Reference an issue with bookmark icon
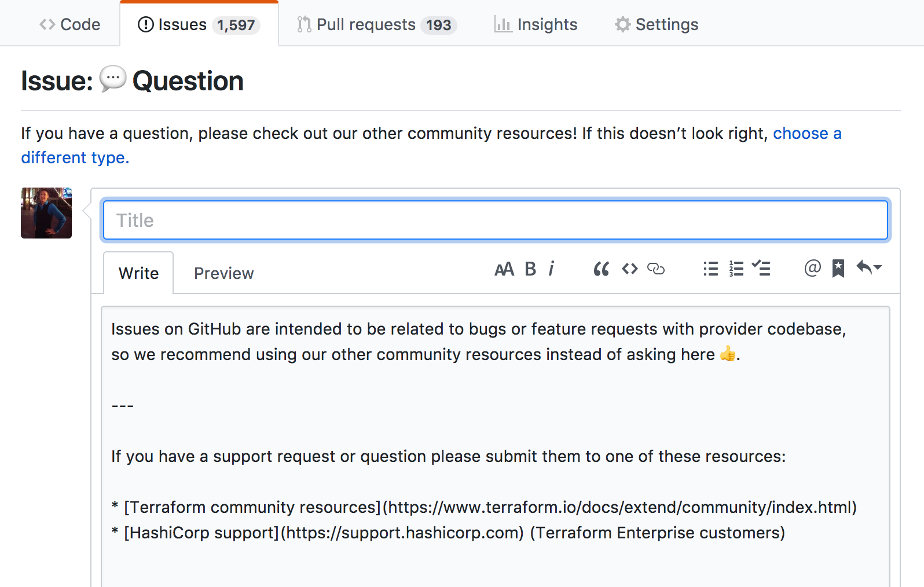Image resolution: width=924 pixels, height=587 pixels. (x=838, y=269)
